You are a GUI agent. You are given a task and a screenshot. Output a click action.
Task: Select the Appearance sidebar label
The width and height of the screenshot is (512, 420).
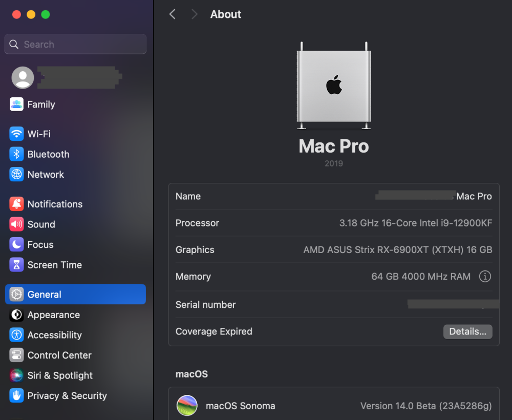[54, 315]
